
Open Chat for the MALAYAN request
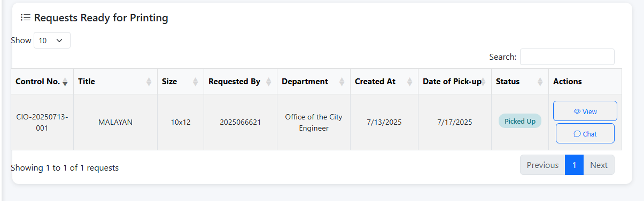click(585, 134)
